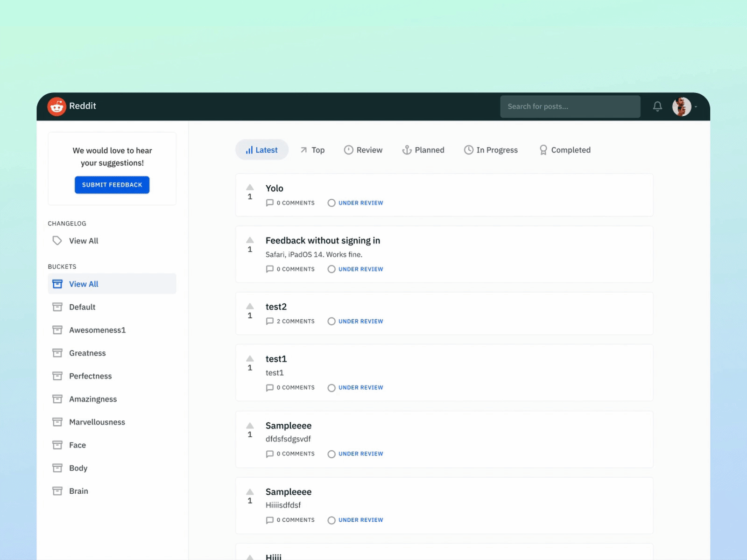Click Under Review status on Yolo
This screenshot has height=560, width=747.
pyautogui.click(x=360, y=203)
